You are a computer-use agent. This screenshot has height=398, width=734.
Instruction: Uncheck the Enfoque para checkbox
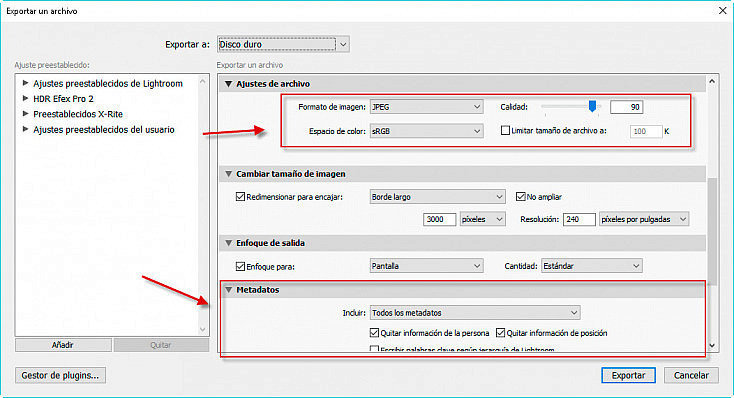tap(240, 266)
